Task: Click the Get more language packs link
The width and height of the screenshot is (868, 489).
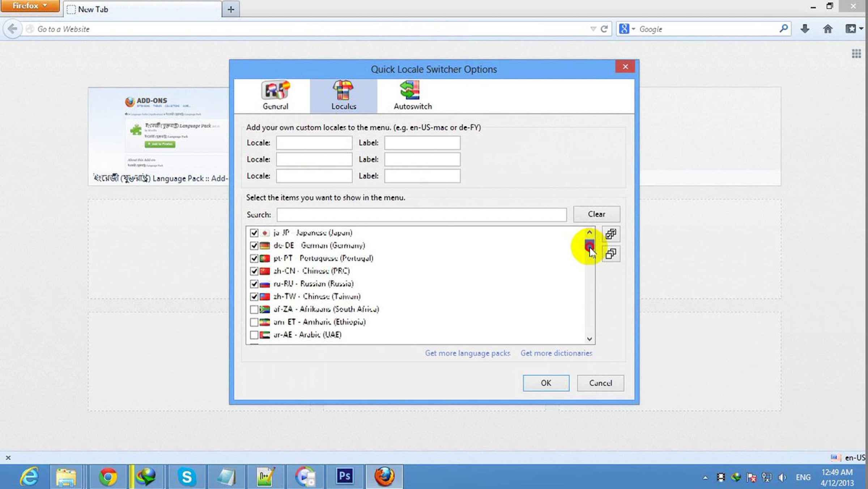Action: click(x=467, y=353)
